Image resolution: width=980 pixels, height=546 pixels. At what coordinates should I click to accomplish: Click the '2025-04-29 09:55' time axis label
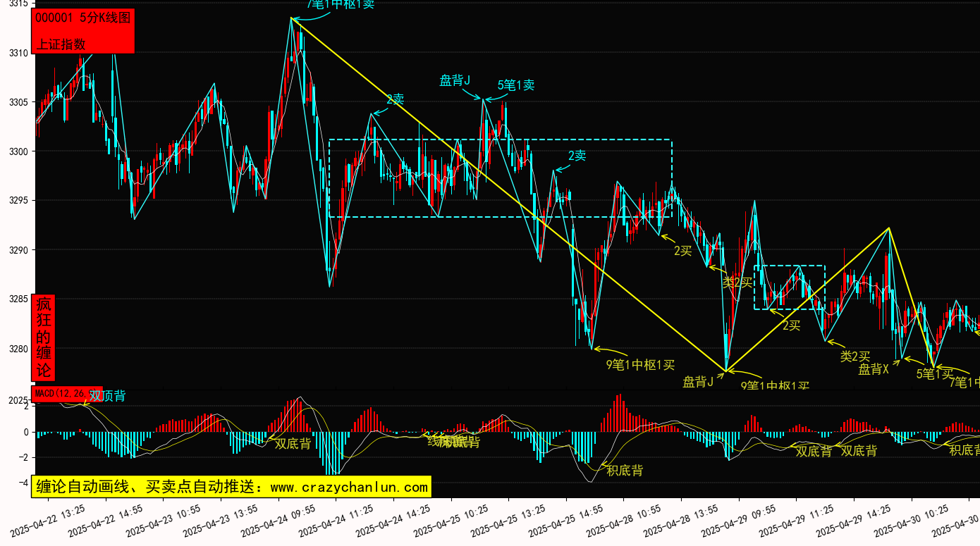pyautogui.click(x=738, y=520)
